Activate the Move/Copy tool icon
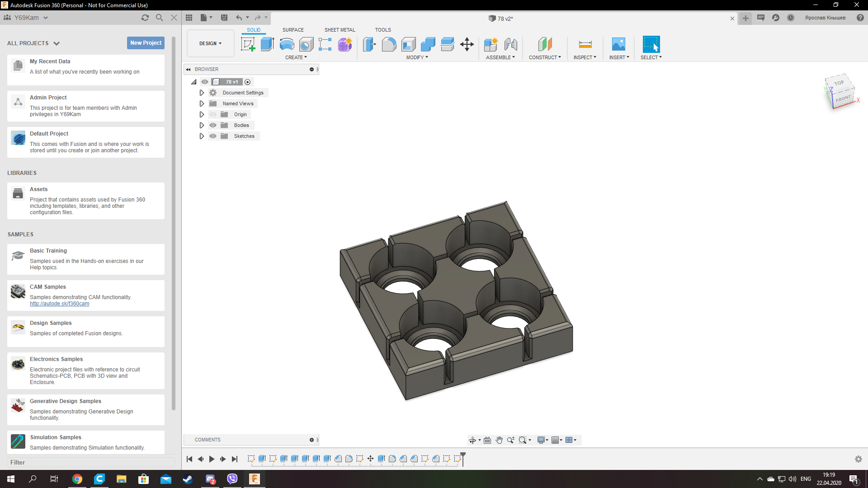This screenshot has width=868, height=488. pyautogui.click(x=467, y=44)
